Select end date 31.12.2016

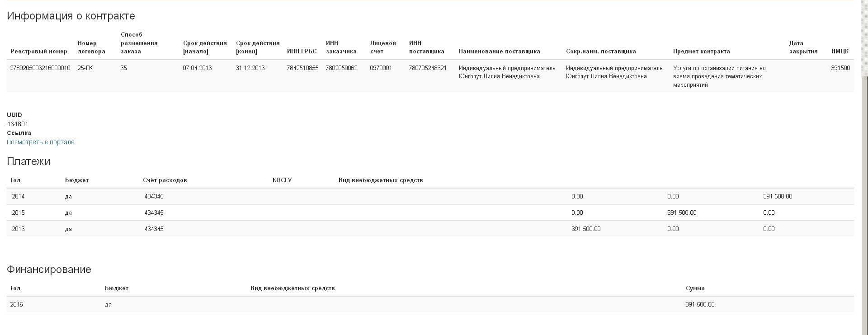point(250,68)
